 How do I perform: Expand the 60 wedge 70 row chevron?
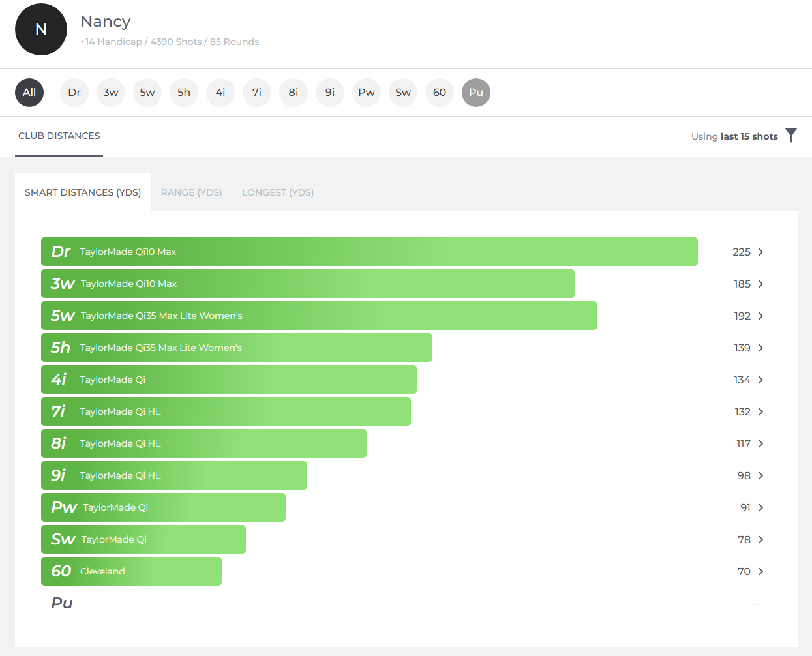760,571
